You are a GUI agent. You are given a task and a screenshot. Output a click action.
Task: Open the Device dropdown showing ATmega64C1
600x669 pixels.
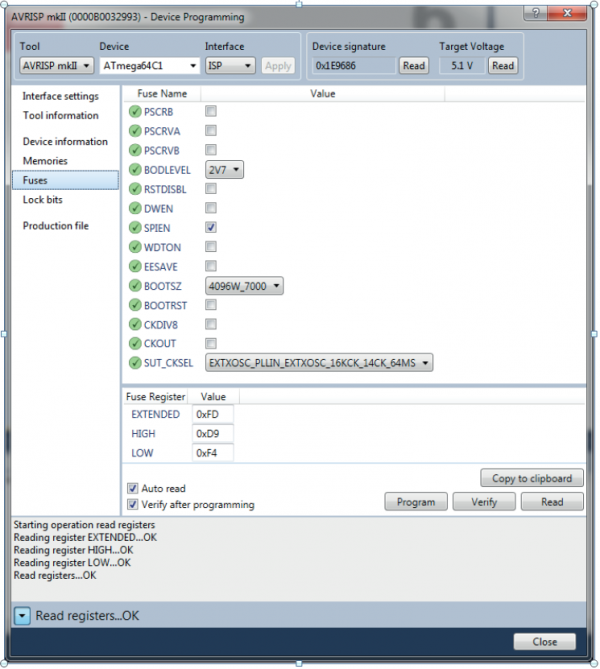149,66
